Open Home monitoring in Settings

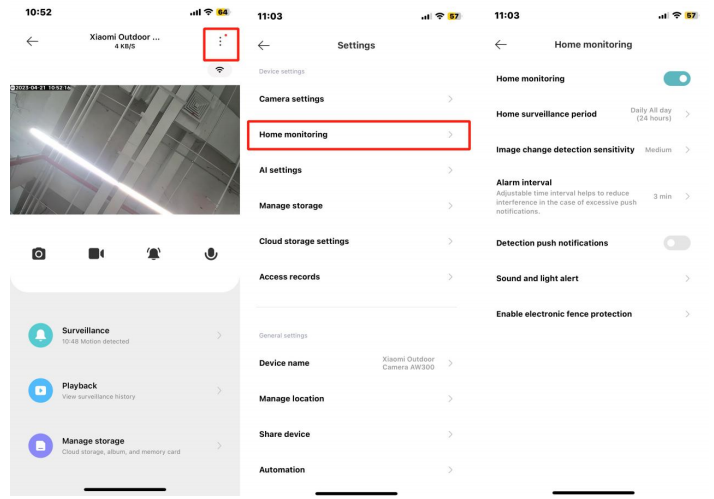pyautogui.click(x=358, y=135)
